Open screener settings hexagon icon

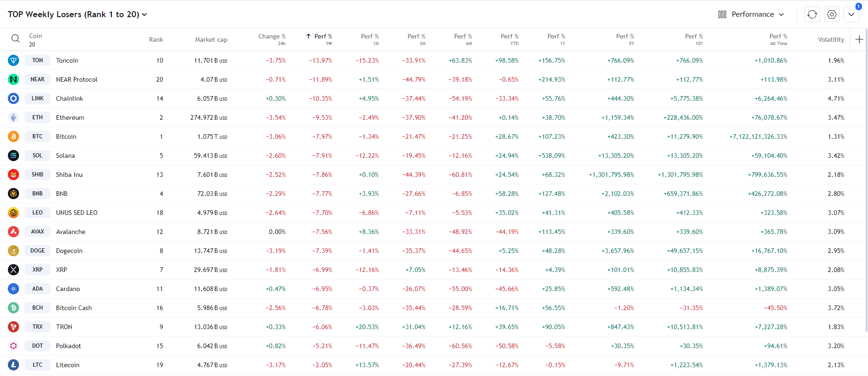(832, 14)
